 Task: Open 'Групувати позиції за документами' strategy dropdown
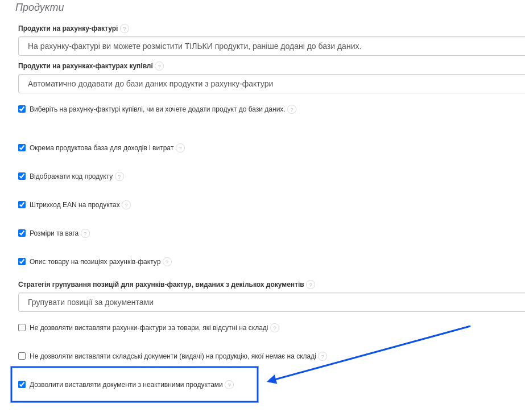(271, 302)
